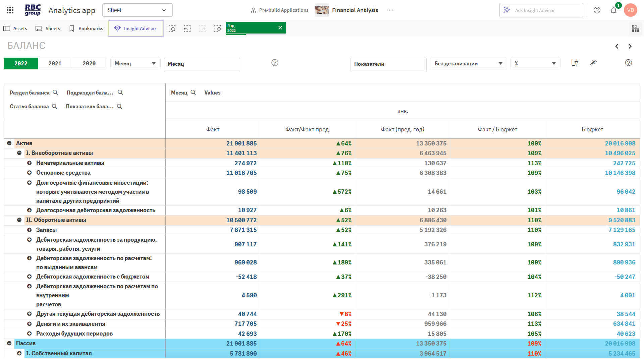
Task: Click the magic wand icon
Action: 593,63
